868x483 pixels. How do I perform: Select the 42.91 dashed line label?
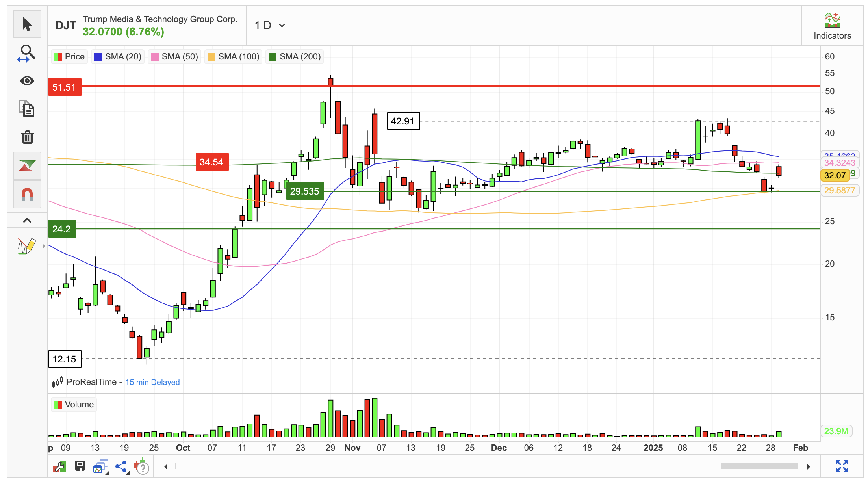[403, 121]
